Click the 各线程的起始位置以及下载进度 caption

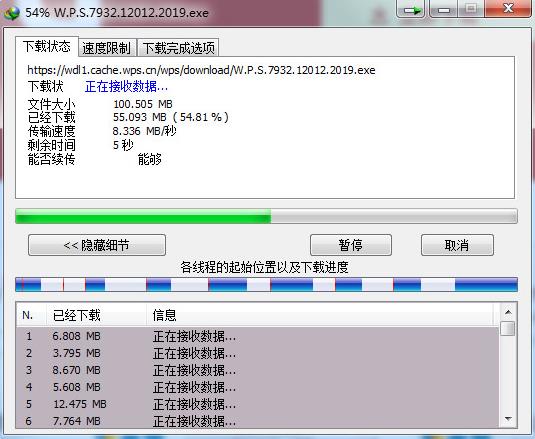(x=264, y=267)
